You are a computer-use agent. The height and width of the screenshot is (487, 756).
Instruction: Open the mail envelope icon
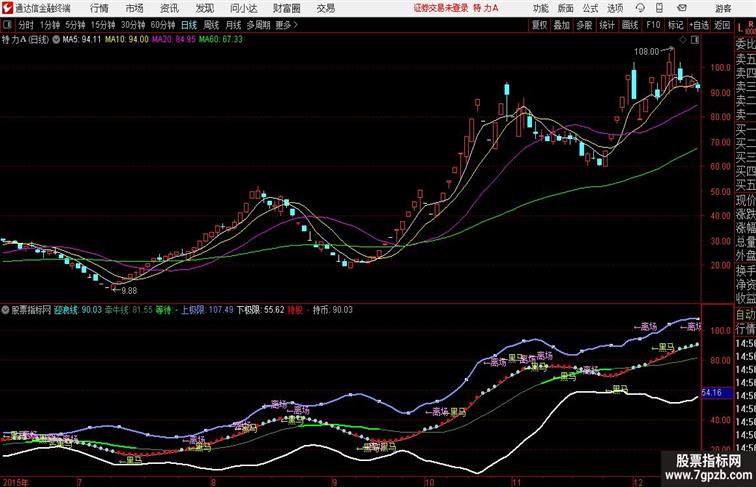(681, 8)
